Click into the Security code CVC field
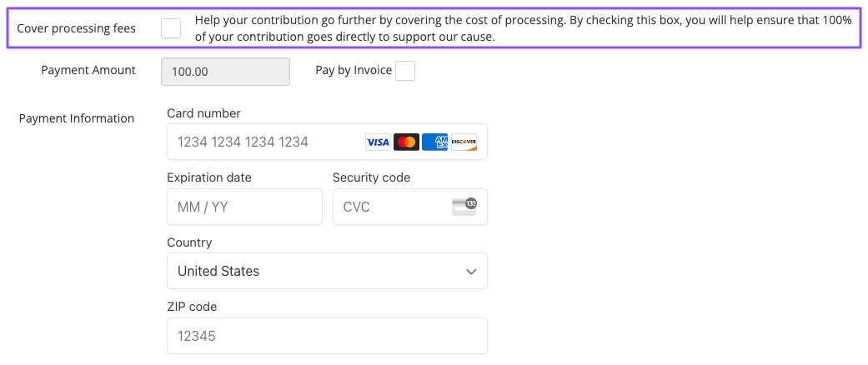 point(410,207)
